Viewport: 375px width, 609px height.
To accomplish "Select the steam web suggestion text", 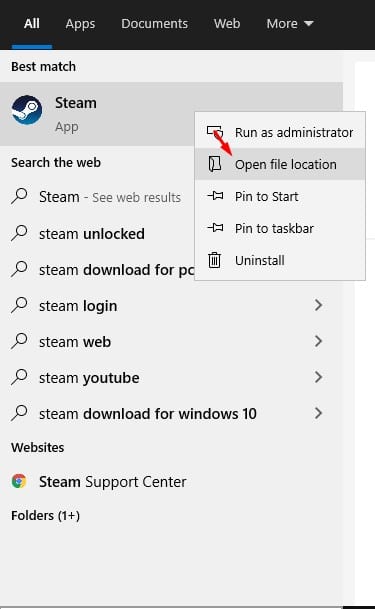I will 75,342.
